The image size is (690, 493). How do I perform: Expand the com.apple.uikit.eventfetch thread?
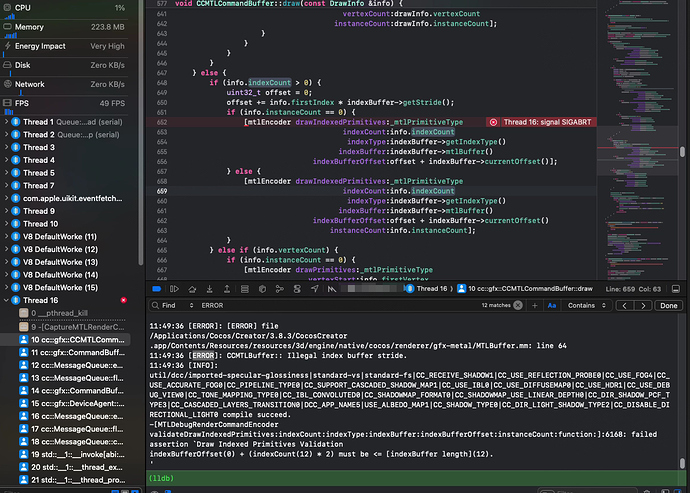(6, 198)
